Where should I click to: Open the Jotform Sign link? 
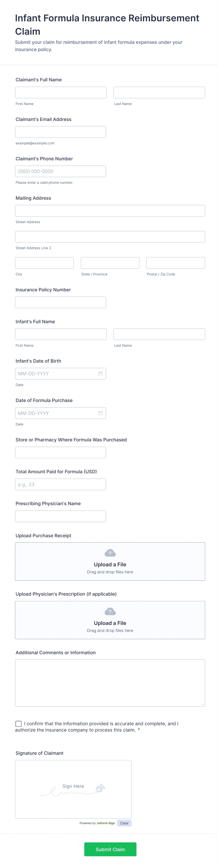(105, 823)
